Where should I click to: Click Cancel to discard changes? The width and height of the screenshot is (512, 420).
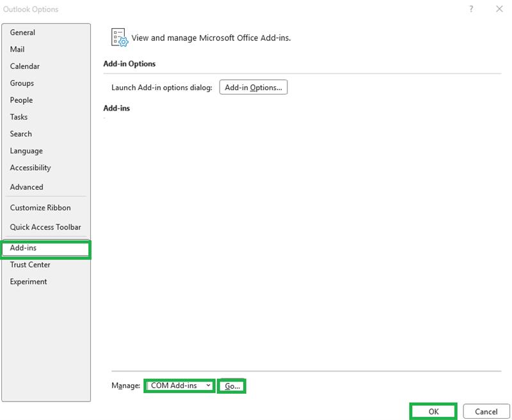(x=486, y=412)
